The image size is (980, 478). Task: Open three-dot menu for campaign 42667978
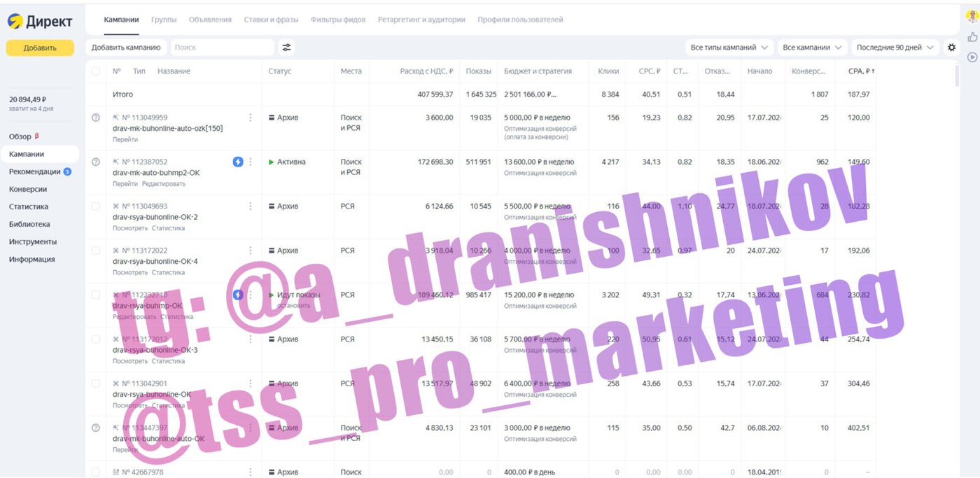[x=251, y=472]
